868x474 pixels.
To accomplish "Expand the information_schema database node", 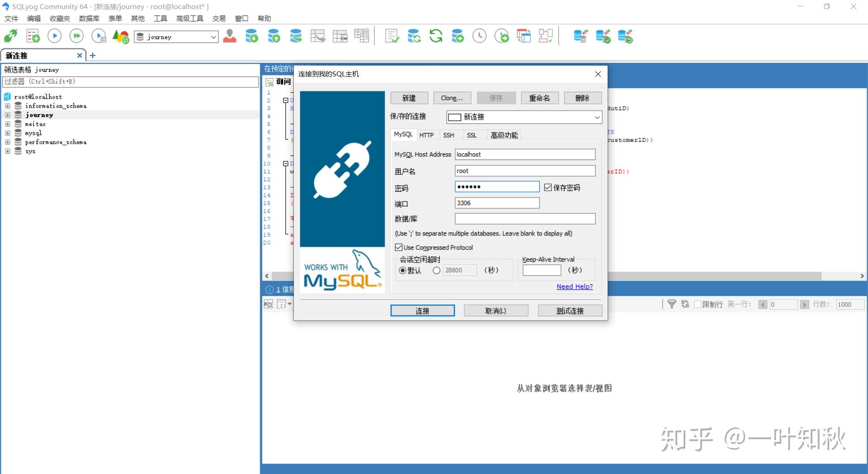I will (8, 106).
